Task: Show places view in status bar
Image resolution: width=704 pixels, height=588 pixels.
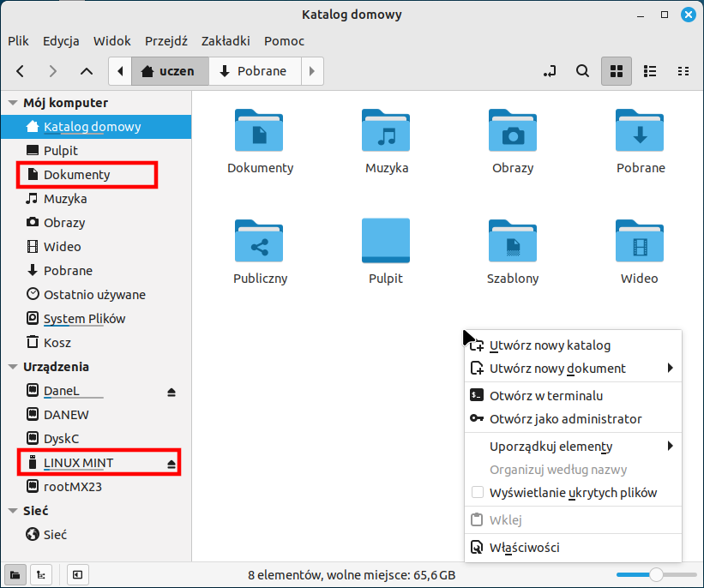Action: tap(15, 575)
